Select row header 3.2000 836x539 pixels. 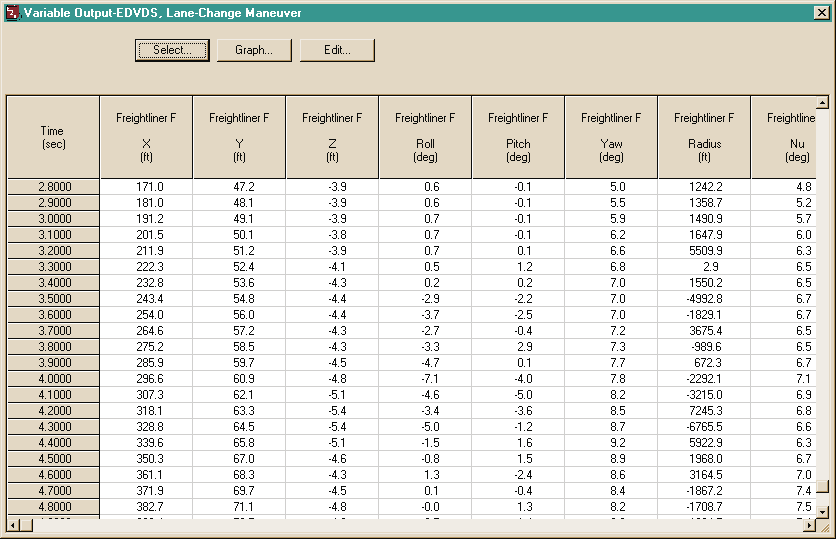[53, 251]
